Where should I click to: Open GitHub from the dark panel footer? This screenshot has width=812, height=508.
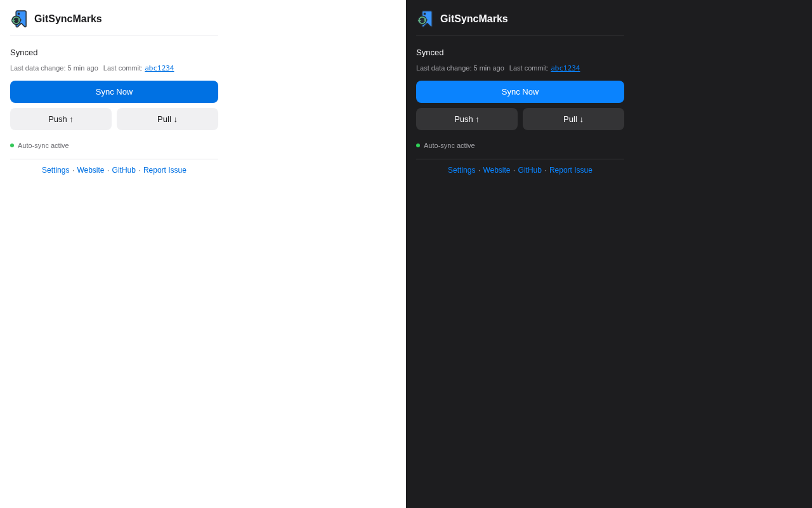click(x=530, y=170)
